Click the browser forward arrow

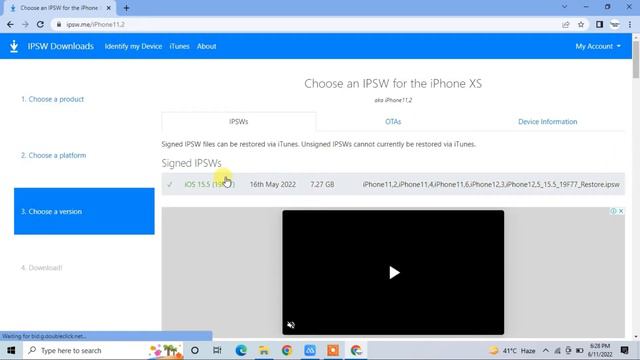[x=25, y=24]
